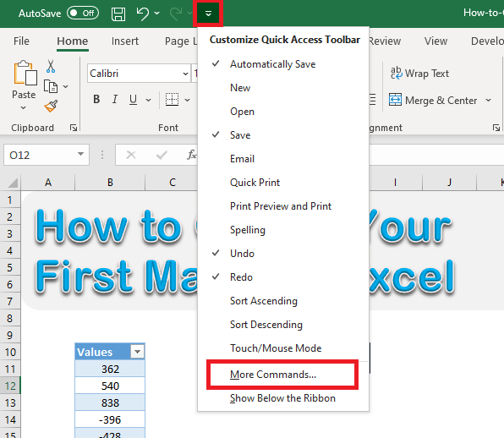Viewport: 504px width, 438px height.
Task: Click the Cut scissors icon
Action: [x=51, y=66]
